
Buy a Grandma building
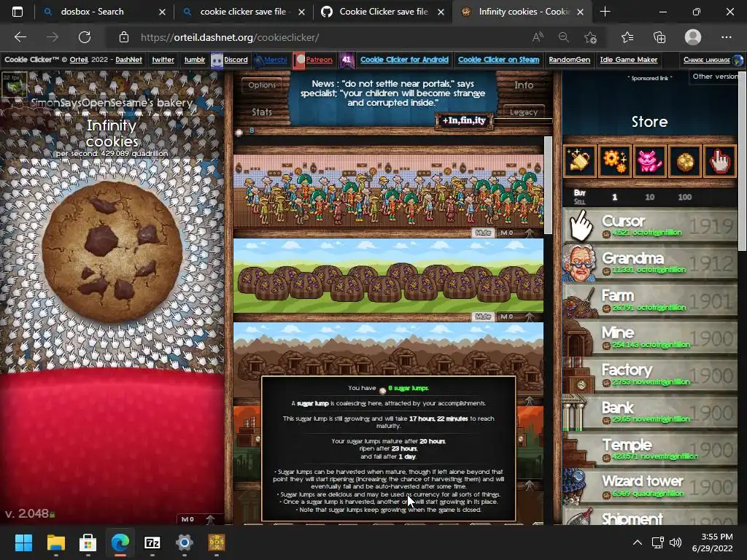click(x=650, y=263)
